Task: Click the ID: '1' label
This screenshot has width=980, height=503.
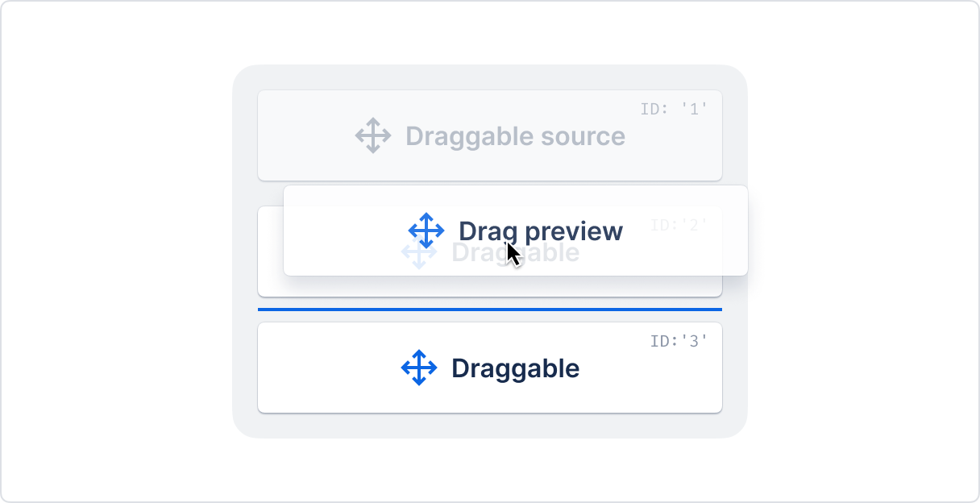Action: pyautogui.click(x=674, y=109)
